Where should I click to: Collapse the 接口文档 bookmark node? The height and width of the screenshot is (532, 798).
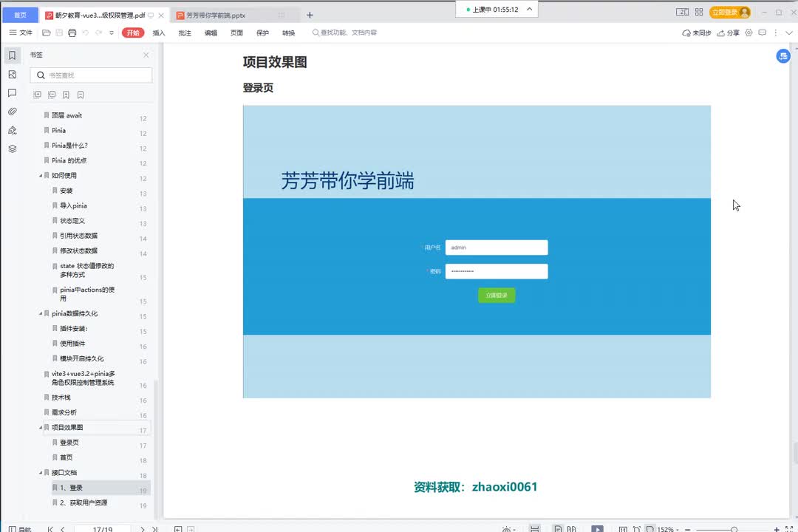pos(41,472)
